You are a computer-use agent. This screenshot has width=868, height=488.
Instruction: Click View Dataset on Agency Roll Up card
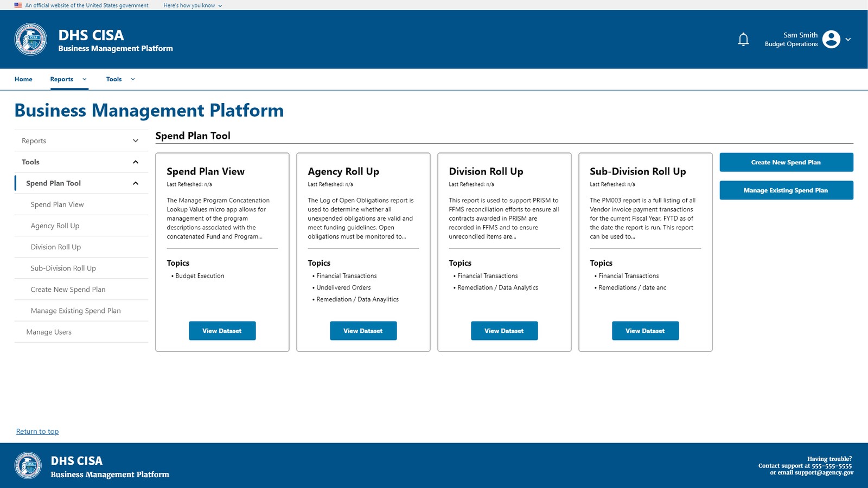click(x=363, y=331)
